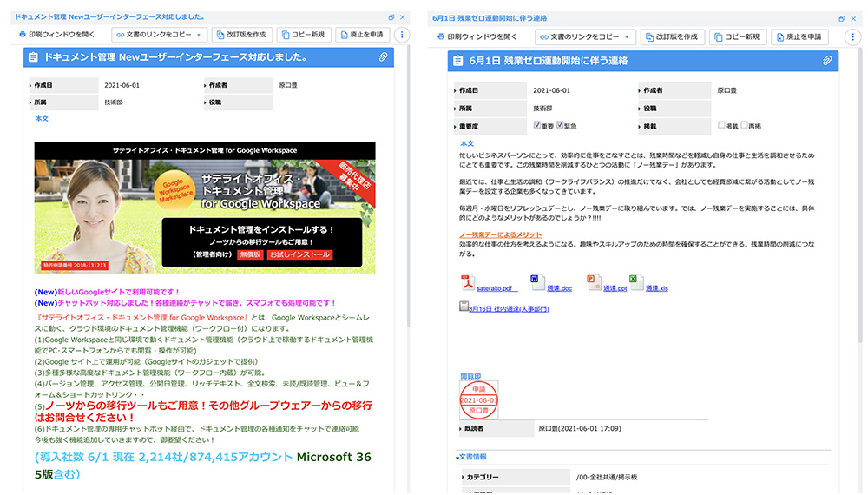Screen dimensions: 868x495
Task: Pop out the right panel into a window
Action: 841,18
